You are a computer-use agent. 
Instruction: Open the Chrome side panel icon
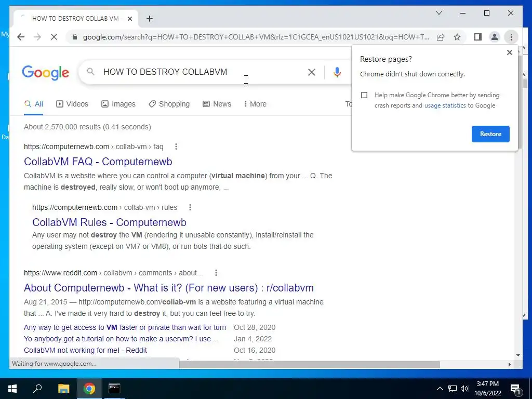(478, 37)
